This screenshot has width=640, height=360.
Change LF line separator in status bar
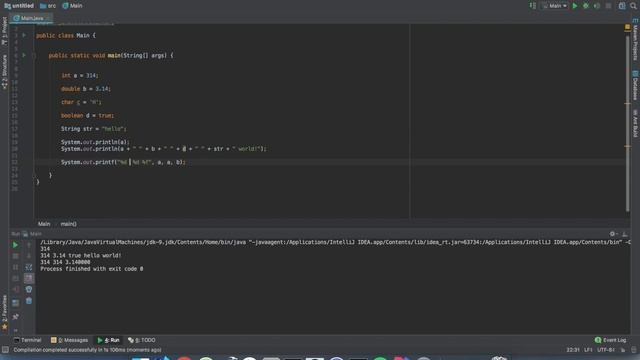pyautogui.click(x=588, y=350)
